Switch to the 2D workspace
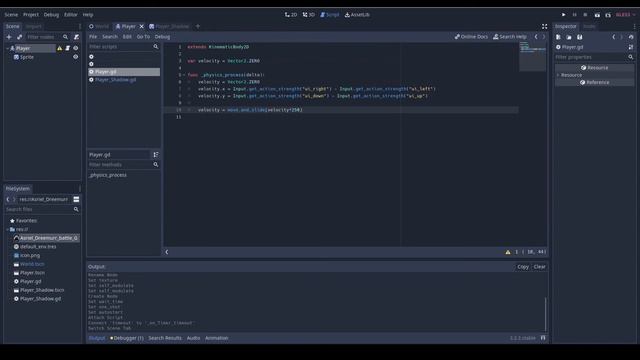The height and width of the screenshot is (360, 640). pos(291,15)
